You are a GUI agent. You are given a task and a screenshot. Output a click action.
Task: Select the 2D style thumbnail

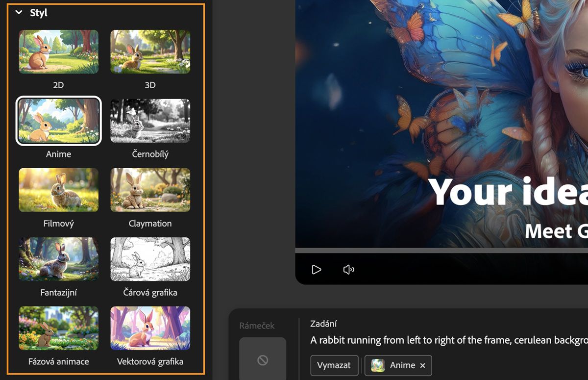58,51
